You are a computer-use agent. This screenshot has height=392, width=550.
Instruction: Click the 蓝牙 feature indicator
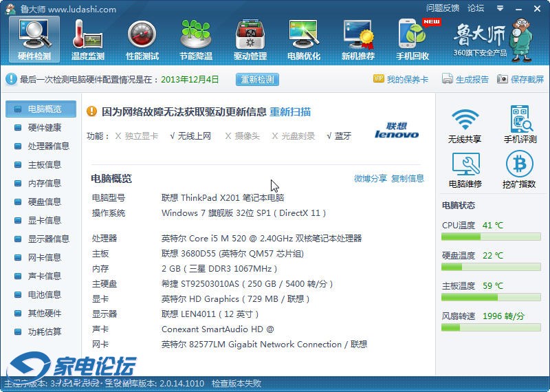[339, 135]
